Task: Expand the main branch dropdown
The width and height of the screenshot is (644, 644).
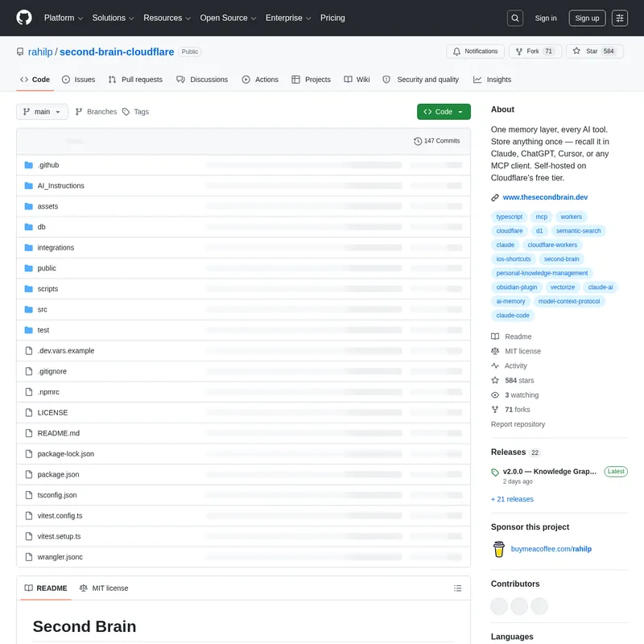Action: pyautogui.click(x=42, y=112)
